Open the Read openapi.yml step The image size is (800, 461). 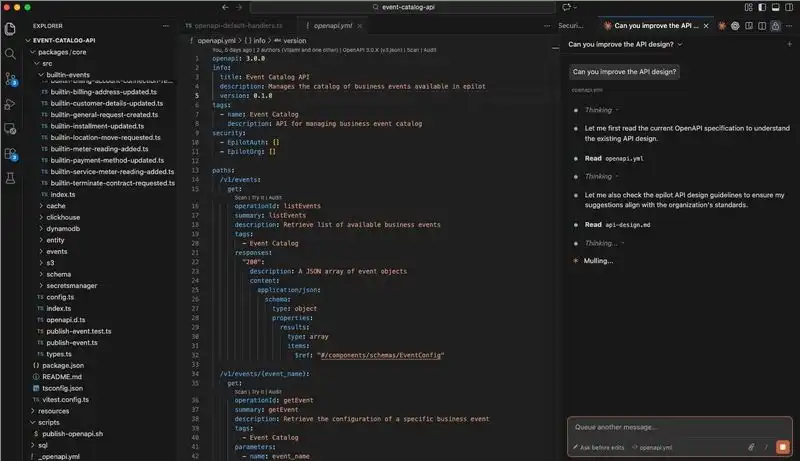(x=614, y=159)
